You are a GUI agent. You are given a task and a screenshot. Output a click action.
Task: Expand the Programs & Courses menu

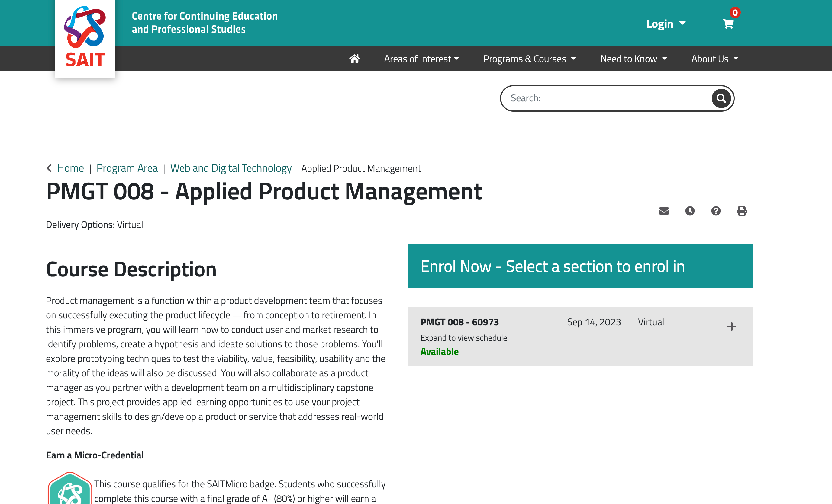[x=529, y=59]
